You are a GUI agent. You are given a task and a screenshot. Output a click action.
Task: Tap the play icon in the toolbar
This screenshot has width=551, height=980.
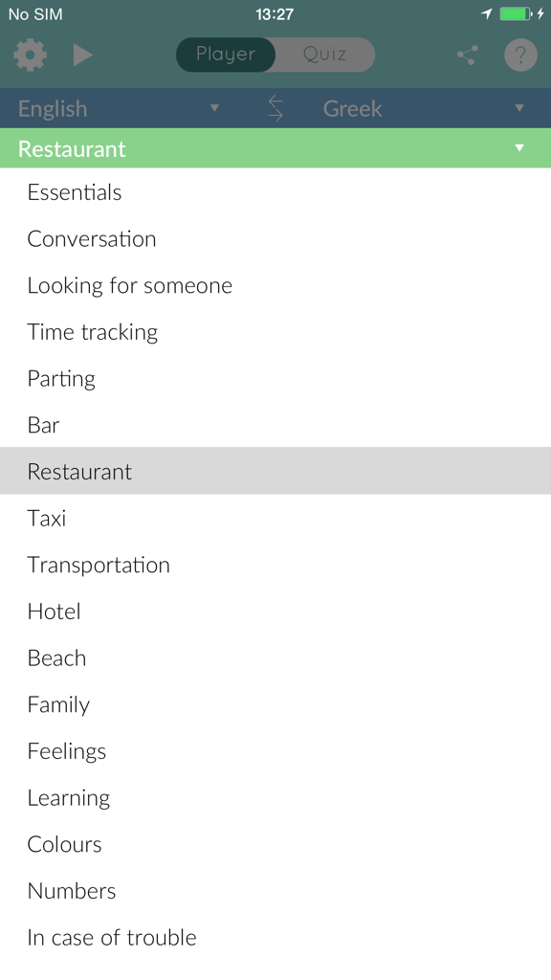coord(82,55)
